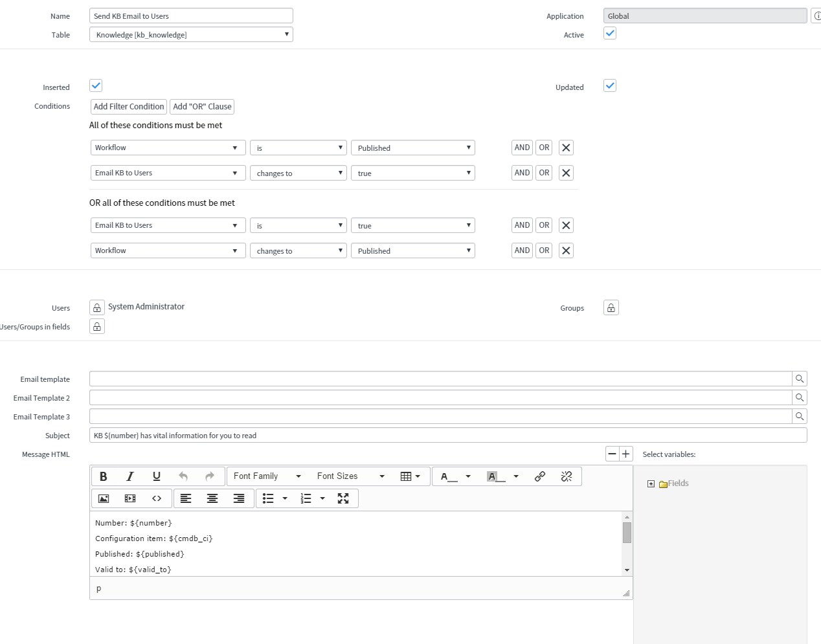Click AND on 'Email KB to Users is true' row
This screenshot has width=821, height=644.
[522, 225]
